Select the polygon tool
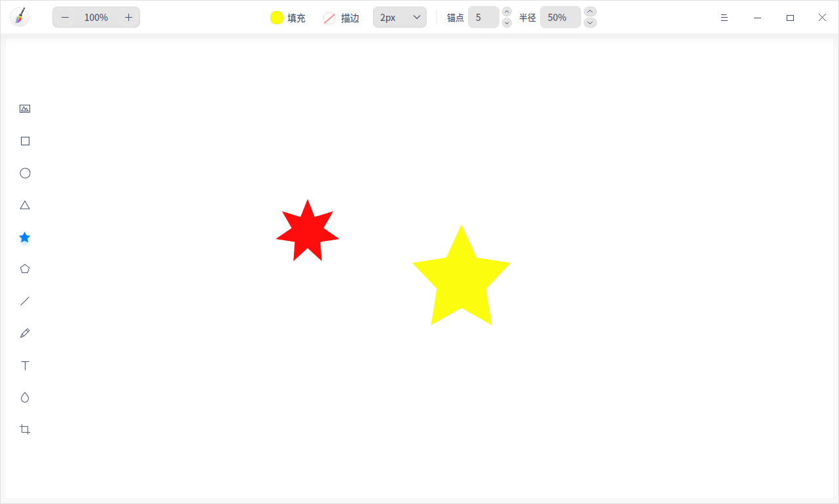This screenshot has width=839, height=504. (25, 269)
